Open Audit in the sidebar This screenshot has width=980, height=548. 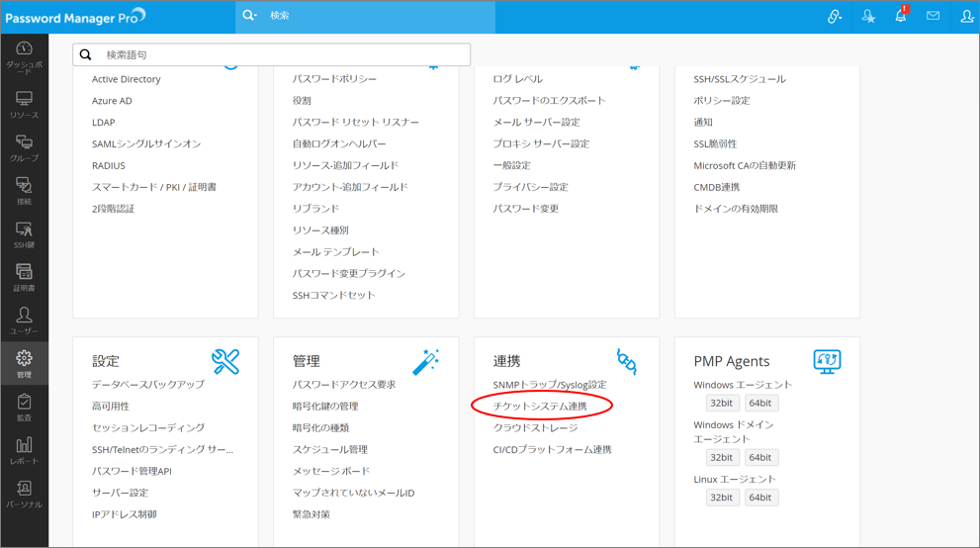(24, 408)
